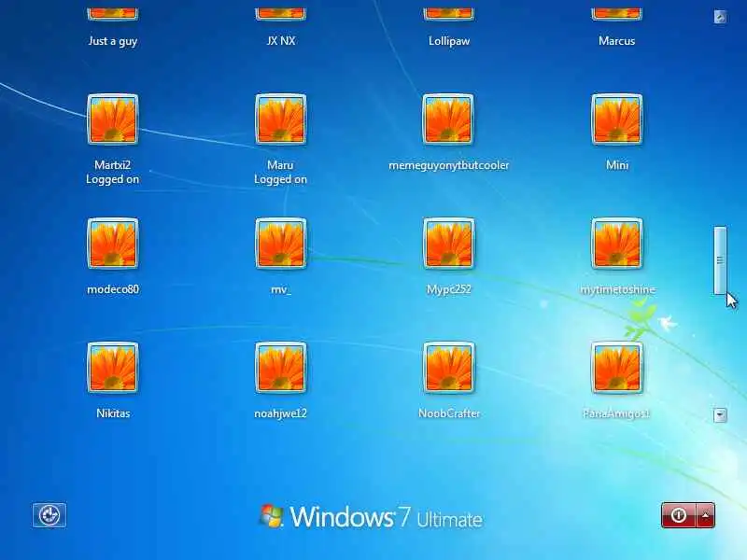Screen dimensions: 747x560
Task: Click the "Marcus" account name
Action: point(617,41)
